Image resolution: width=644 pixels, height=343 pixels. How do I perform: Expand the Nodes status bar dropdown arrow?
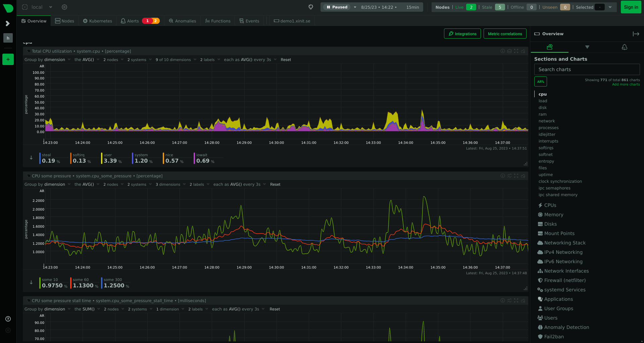pyautogui.click(x=610, y=7)
